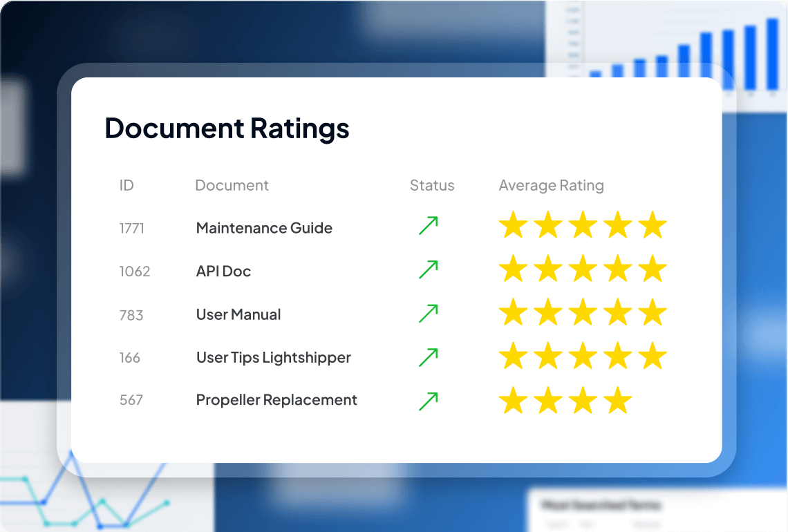Sort by the Average Rating column header
This screenshot has width=788, height=532.
tap(551, 185)
